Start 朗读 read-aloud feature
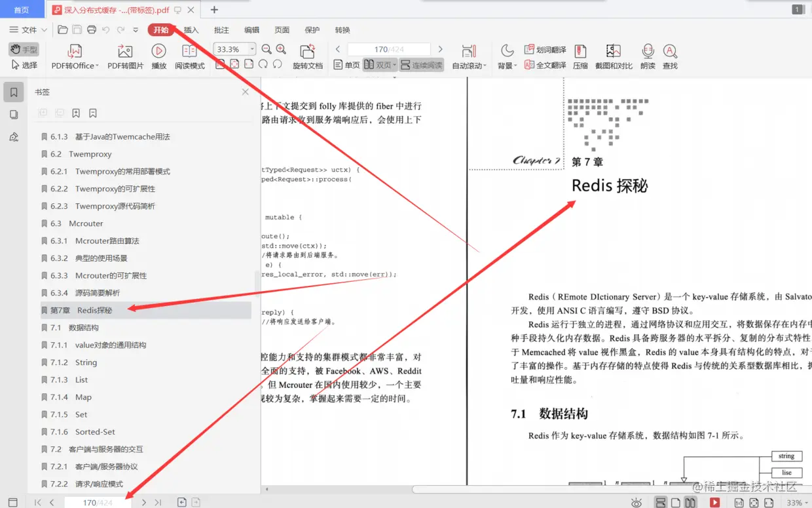This screenshot has width=812, height=508. click(648, 56)
